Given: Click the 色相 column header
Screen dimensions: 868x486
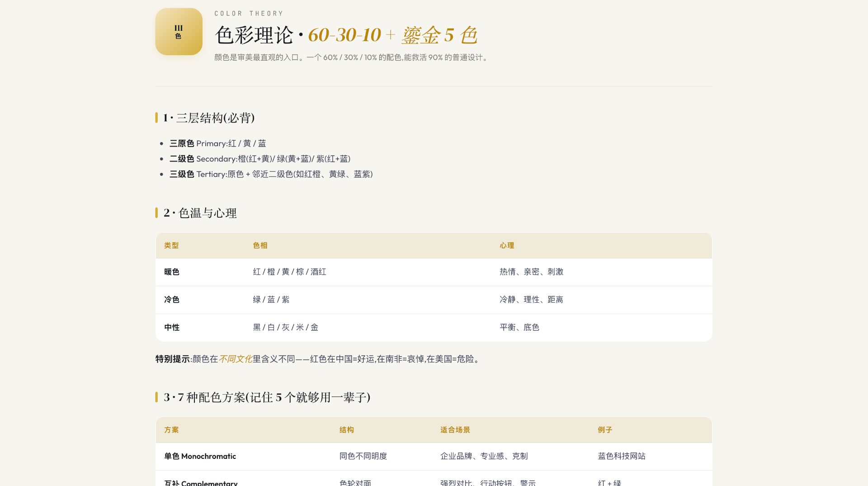Looking at the screenshot, I should pos(260,245).
